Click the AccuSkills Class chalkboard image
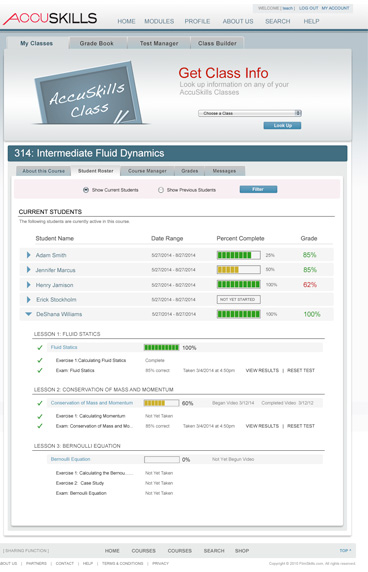368x572 pixels. coord(89,94)
